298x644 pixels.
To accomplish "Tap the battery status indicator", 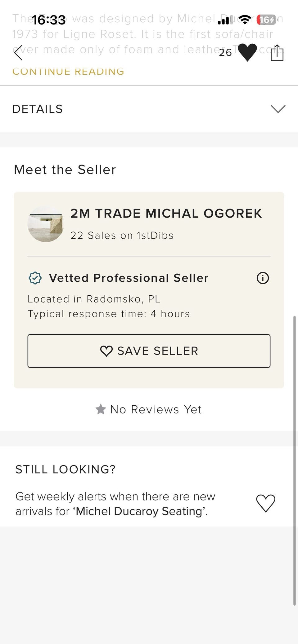I will tap(266, 20).
